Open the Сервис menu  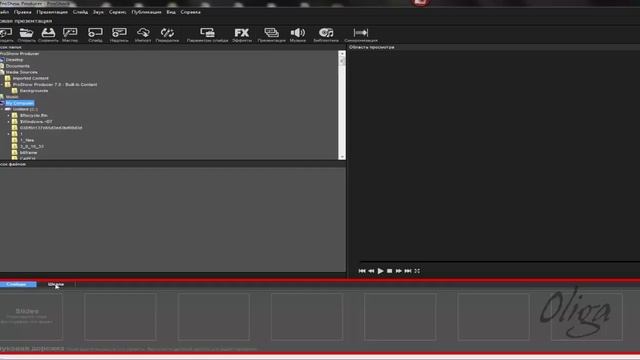point(118,12)
